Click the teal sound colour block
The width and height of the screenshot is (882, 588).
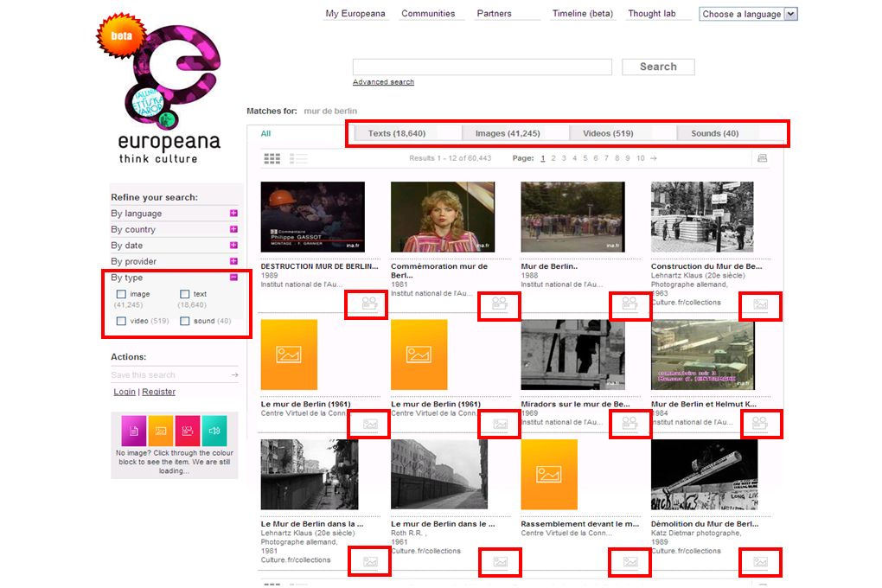(214, 431)
